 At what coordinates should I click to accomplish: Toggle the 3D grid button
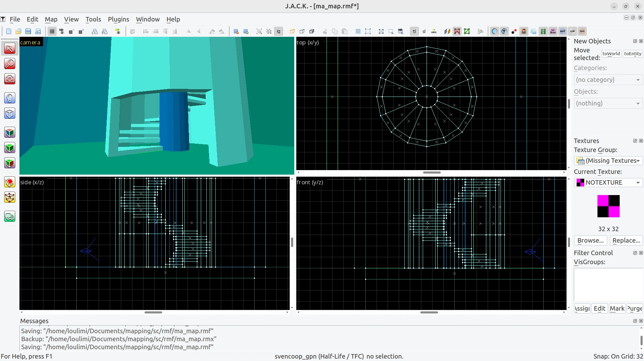pyautogui.click(x=61, y=31)
